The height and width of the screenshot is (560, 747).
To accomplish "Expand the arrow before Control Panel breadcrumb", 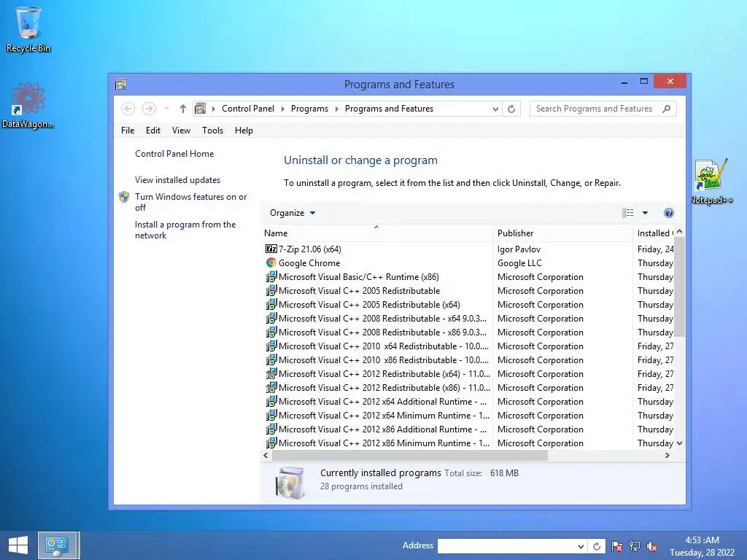I will [x=214, y=109].
